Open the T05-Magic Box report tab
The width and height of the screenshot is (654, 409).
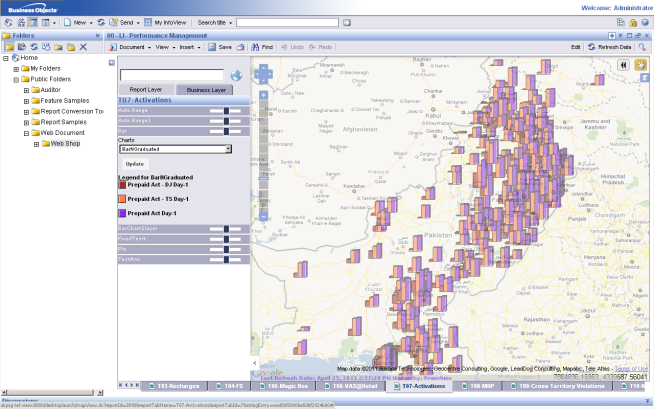[x=284, y=386]
